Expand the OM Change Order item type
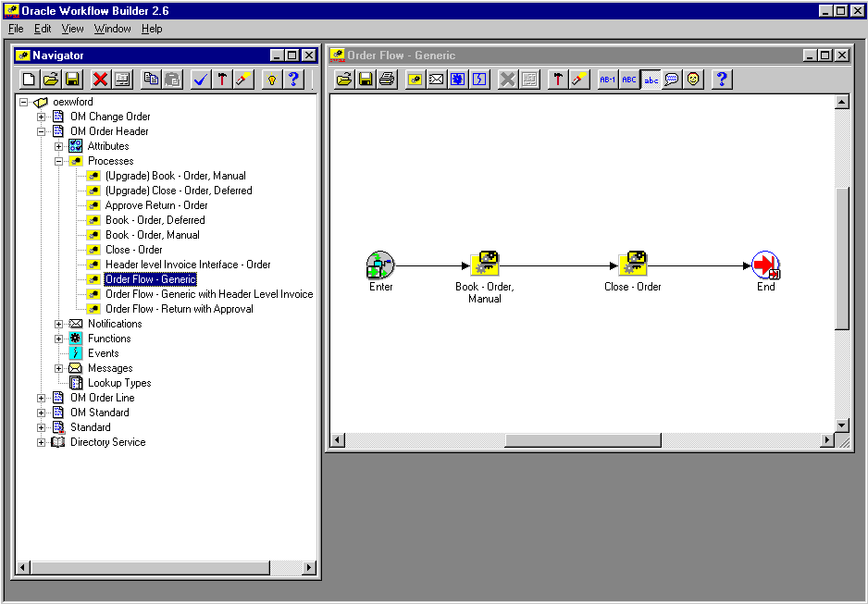Viewport: 868px width, 604px height. 41,117
